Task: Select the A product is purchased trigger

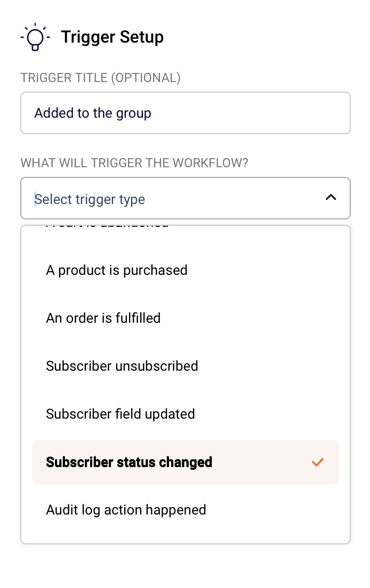Action: point(117,270)
